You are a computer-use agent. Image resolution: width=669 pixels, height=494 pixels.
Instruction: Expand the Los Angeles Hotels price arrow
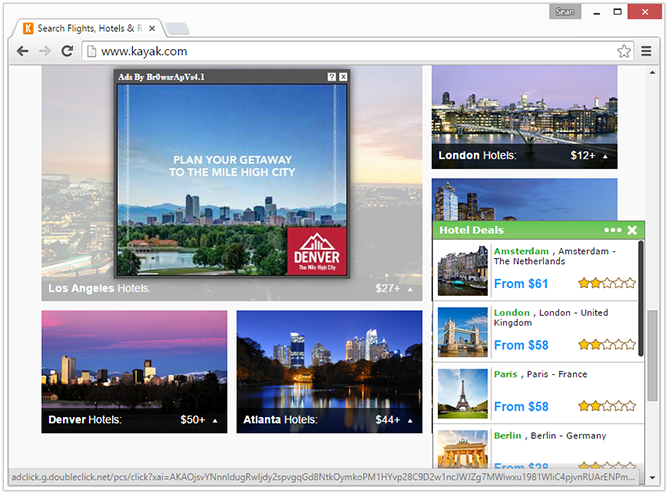[x=410, y=289]
